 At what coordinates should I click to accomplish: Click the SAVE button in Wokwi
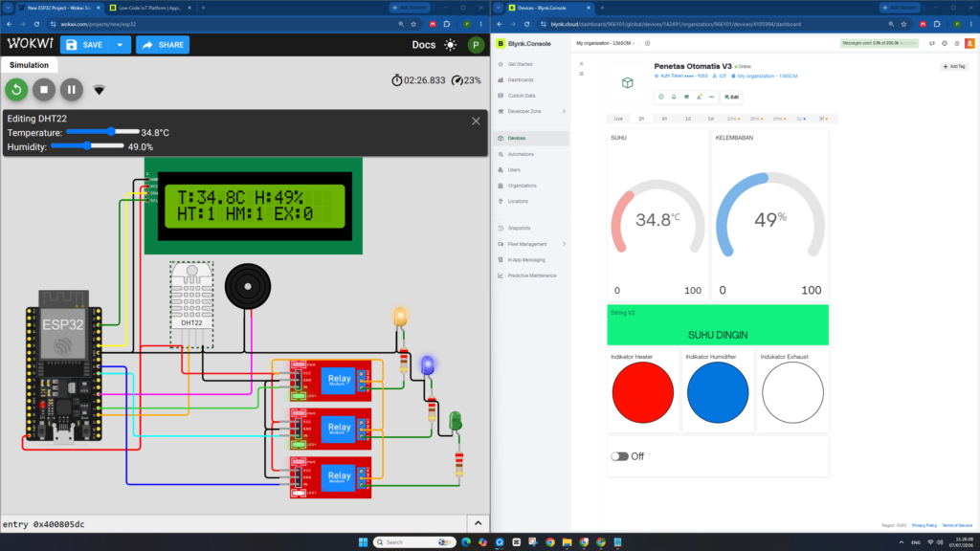pyautogui.click(x=84, y=45)
